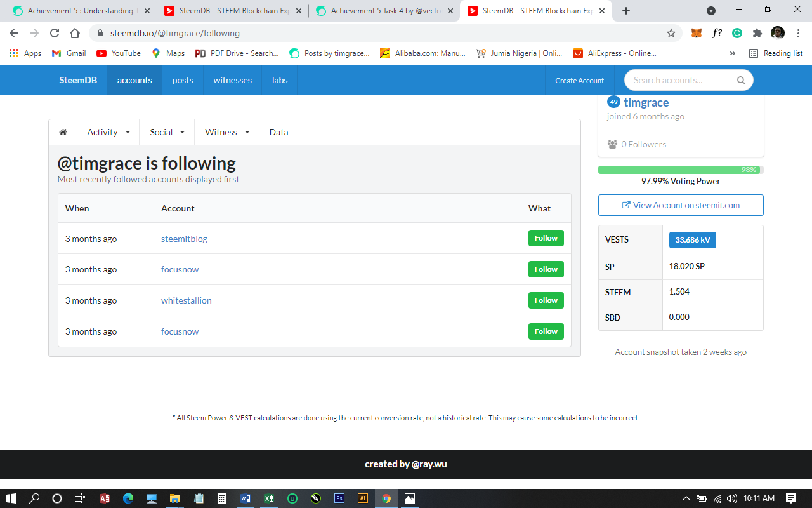Open the accounts menu item
The width and height of the screenshot is (812, 508).
(134, 80)
